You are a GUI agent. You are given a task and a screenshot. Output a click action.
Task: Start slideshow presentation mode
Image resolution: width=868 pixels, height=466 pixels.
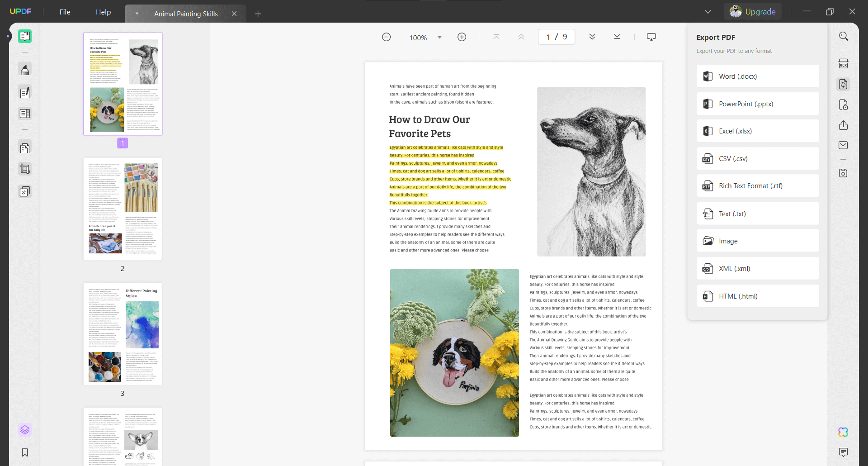(651, 37)
